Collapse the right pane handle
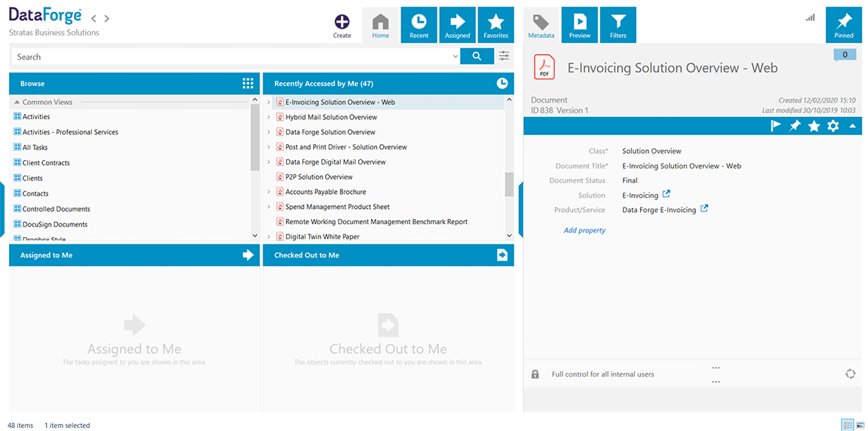 [520, 209]
